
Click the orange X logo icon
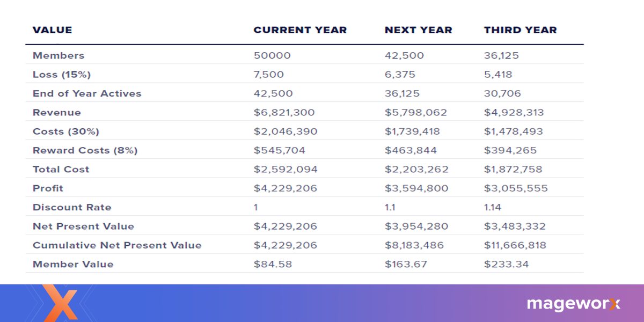(x=60, y=304)
